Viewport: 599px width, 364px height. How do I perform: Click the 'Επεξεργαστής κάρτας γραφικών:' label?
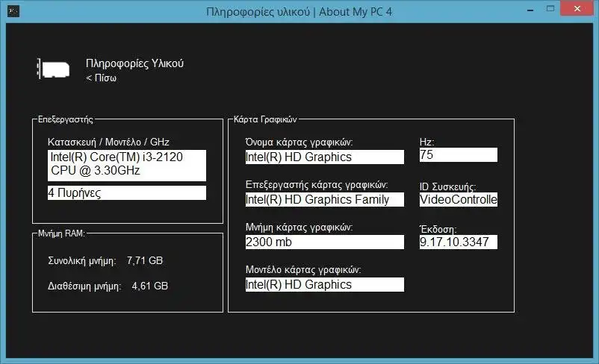click(317, 185)
